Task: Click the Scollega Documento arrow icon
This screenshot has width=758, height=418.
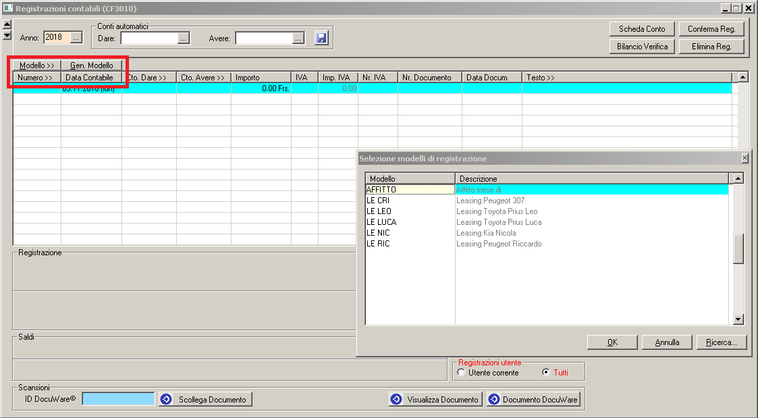Action: pyautogui.click(x=166, y=399)
